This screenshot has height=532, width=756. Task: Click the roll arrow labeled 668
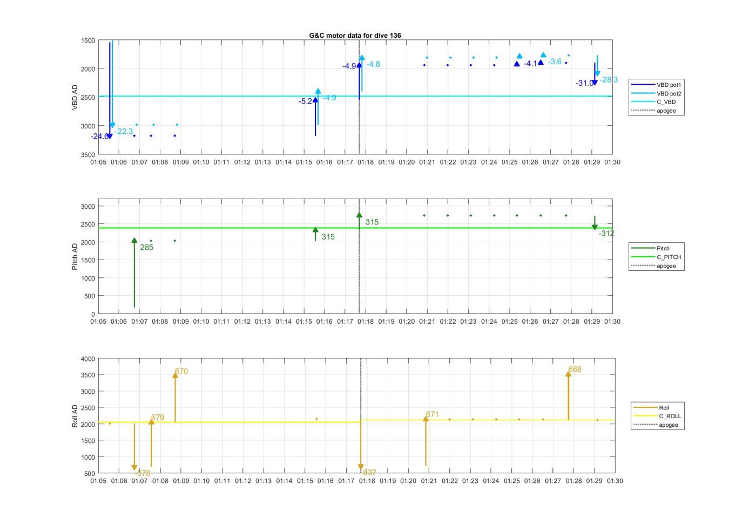pyautogui.click(x=568, y=395)
